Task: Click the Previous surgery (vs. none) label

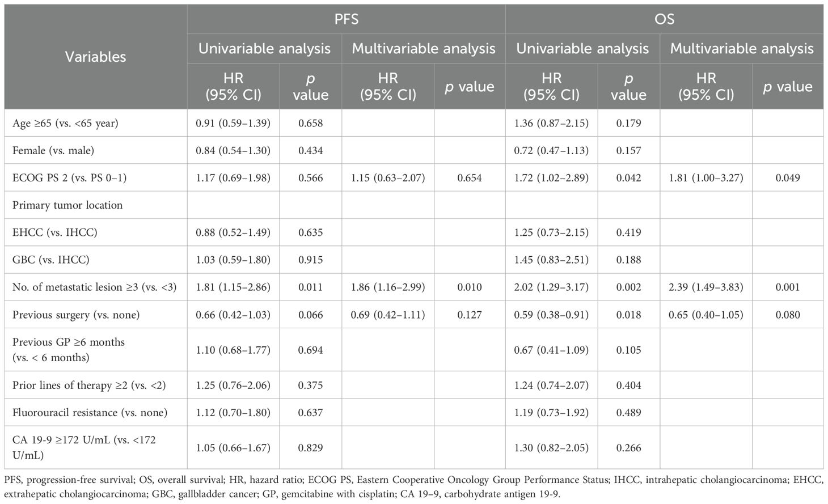Action: (x=76, y=314)
